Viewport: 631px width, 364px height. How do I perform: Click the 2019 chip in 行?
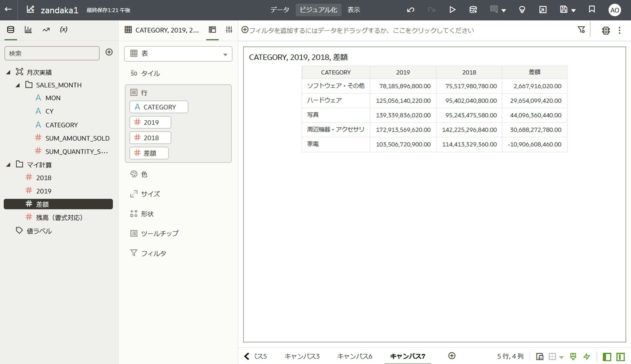tap(150, 122)
